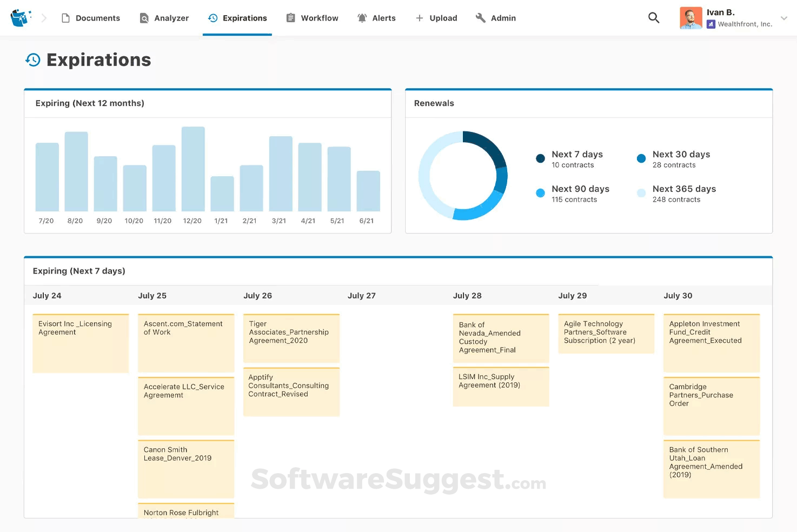Click the Analyzer magnifier icon
The width and height of the screenshot is (797, 532).
(x=144, y=18)
